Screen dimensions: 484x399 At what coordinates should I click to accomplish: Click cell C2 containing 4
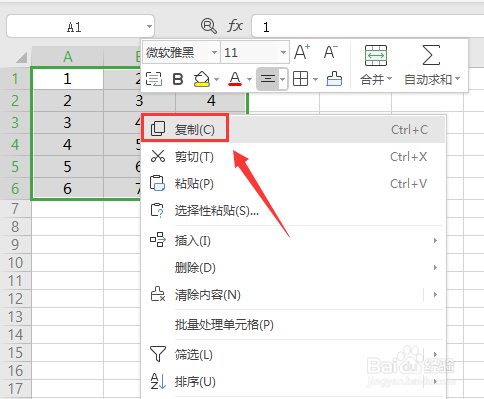click(x=211, y=101)
